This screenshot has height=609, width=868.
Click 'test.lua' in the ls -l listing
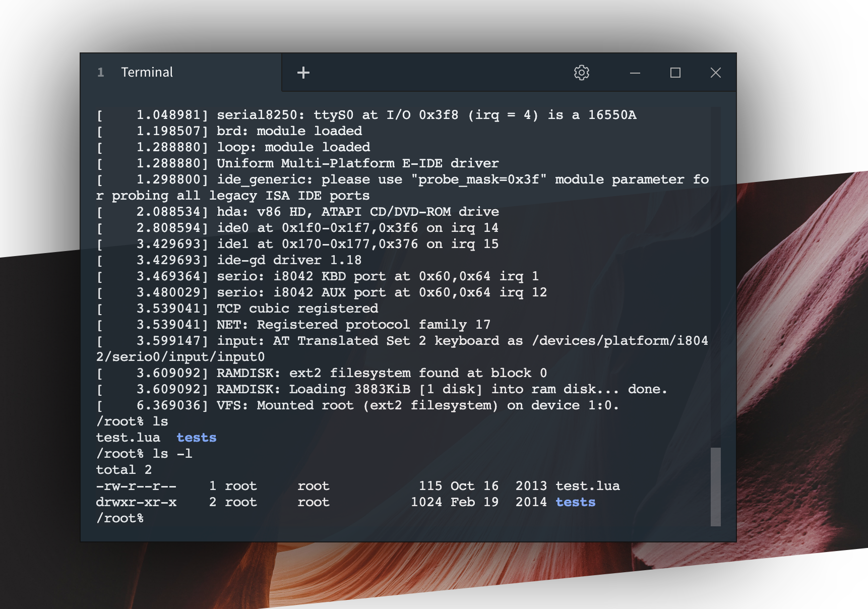(588, 486)
